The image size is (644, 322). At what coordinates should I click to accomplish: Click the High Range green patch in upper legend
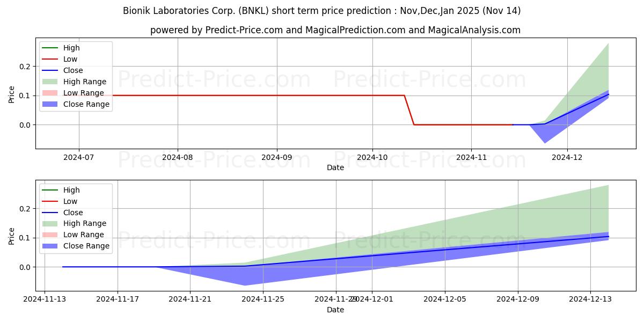pos(52,82)
